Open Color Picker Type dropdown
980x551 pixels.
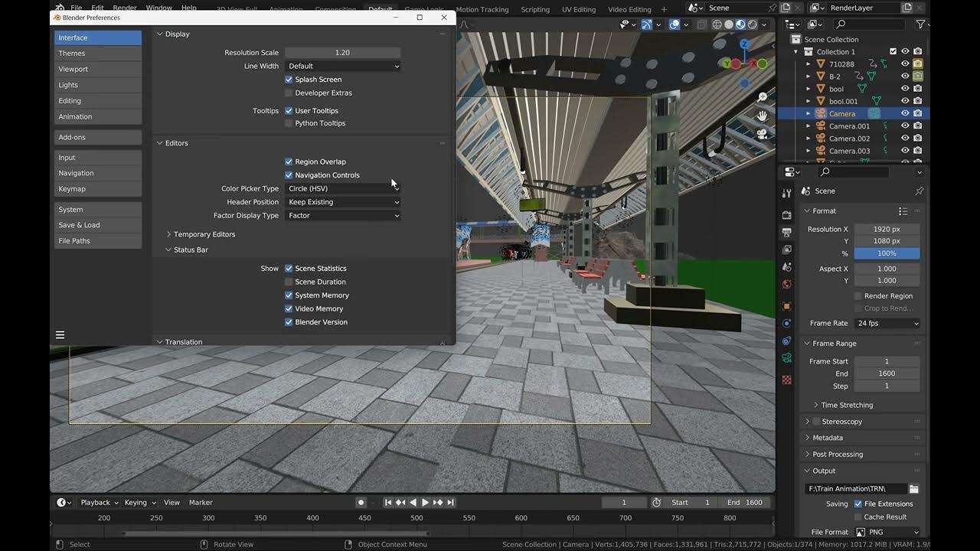pyautogui.click(x=343, y=188)
